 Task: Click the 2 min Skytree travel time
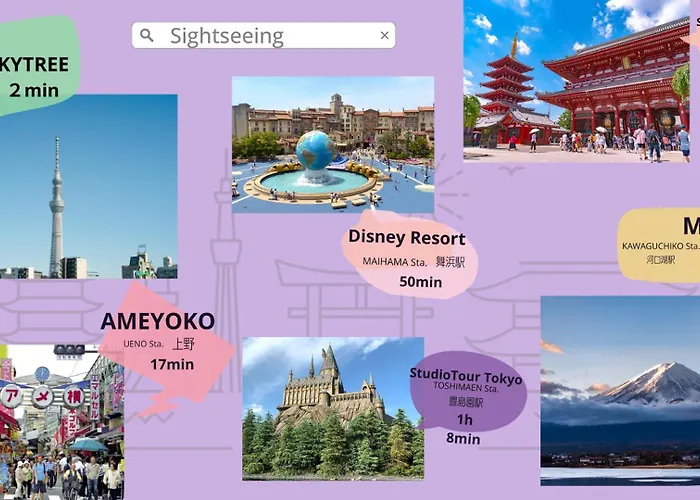click(34, 91)
